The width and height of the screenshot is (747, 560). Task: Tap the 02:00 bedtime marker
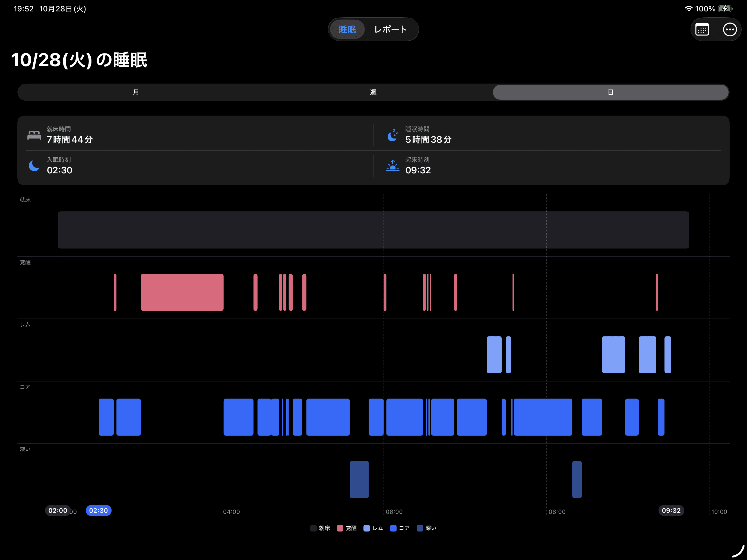point(58,510)
